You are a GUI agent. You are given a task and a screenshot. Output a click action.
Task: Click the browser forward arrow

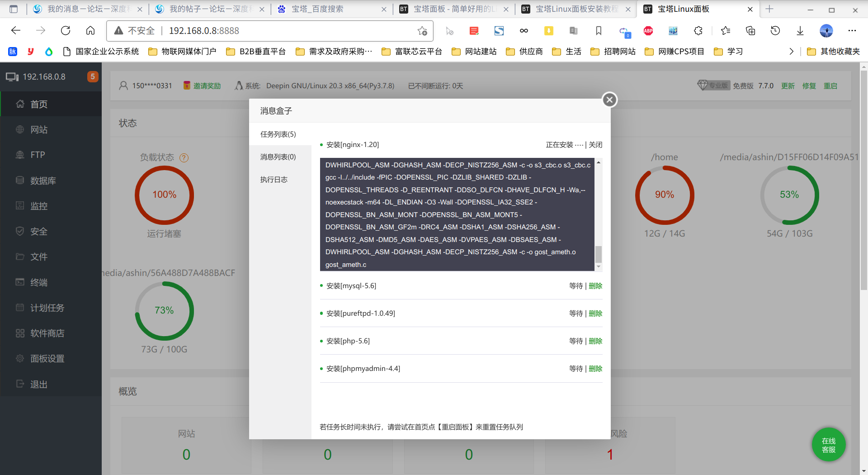pos(41,30)
